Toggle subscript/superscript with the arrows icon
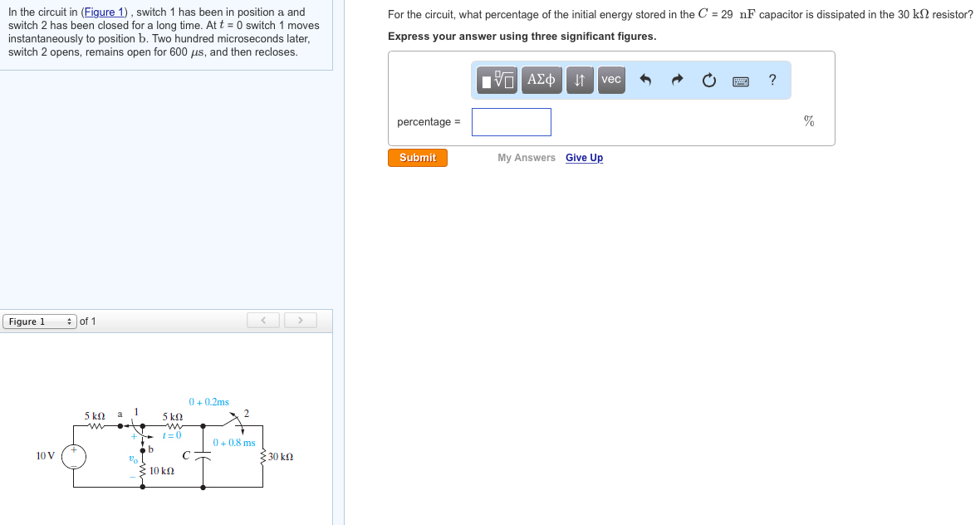This screenshot has height=525, width=980. (x=579, y=80)
